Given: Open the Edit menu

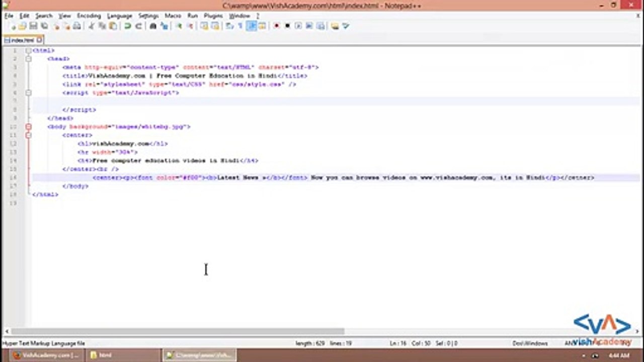Looking at the screenshot, I should point(24,16).
